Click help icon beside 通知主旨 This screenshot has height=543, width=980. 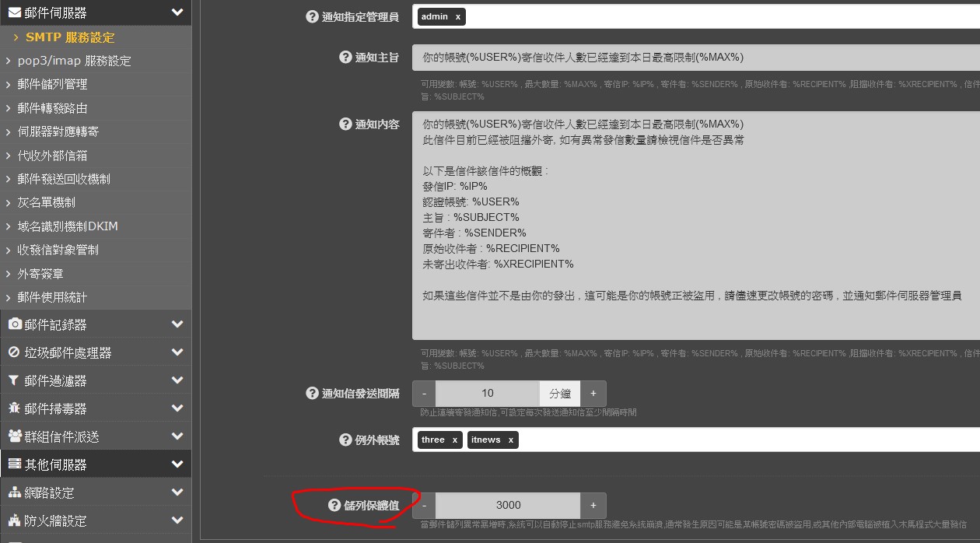tap(345, 57)
